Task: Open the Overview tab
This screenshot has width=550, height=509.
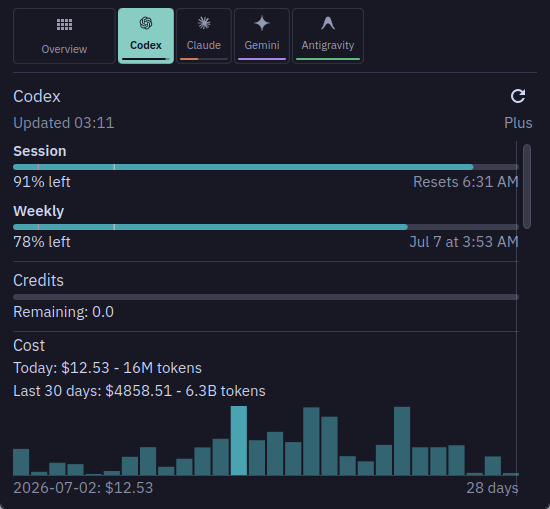Action: pyautogui.click(x=64, y=36)
